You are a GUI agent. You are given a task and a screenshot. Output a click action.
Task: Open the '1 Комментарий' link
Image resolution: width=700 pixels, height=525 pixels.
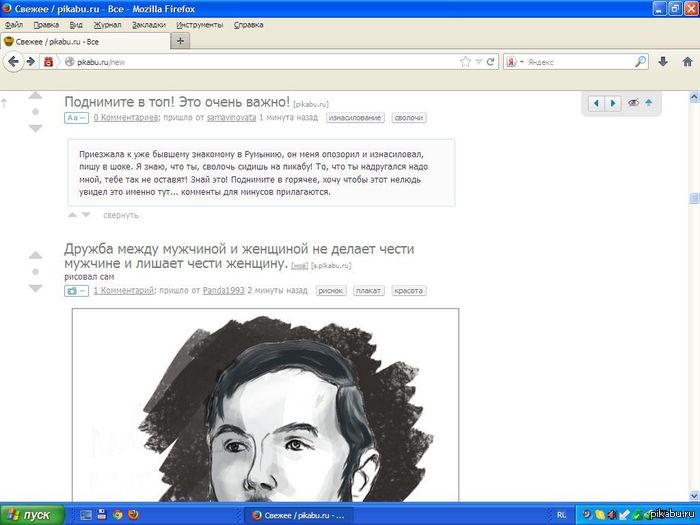124,291
